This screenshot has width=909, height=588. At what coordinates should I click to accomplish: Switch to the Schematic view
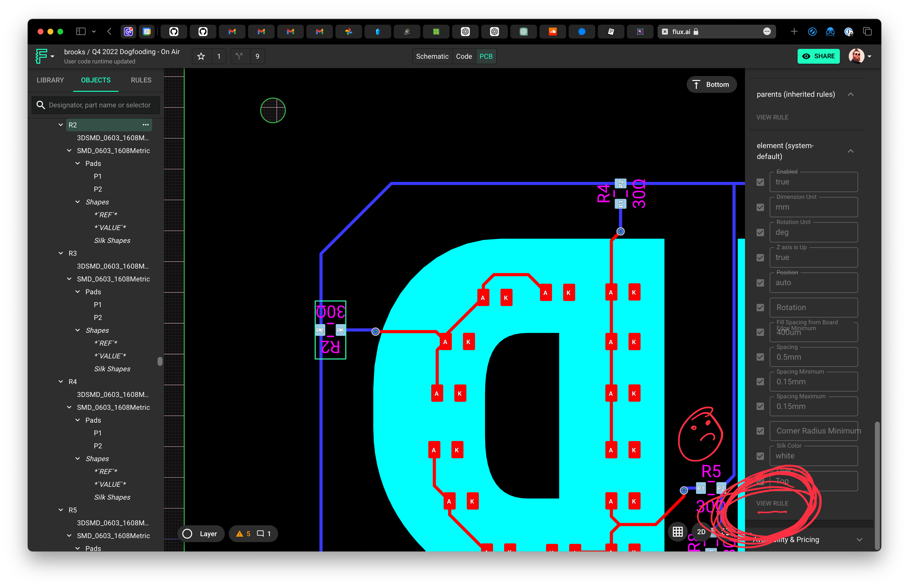432,57
